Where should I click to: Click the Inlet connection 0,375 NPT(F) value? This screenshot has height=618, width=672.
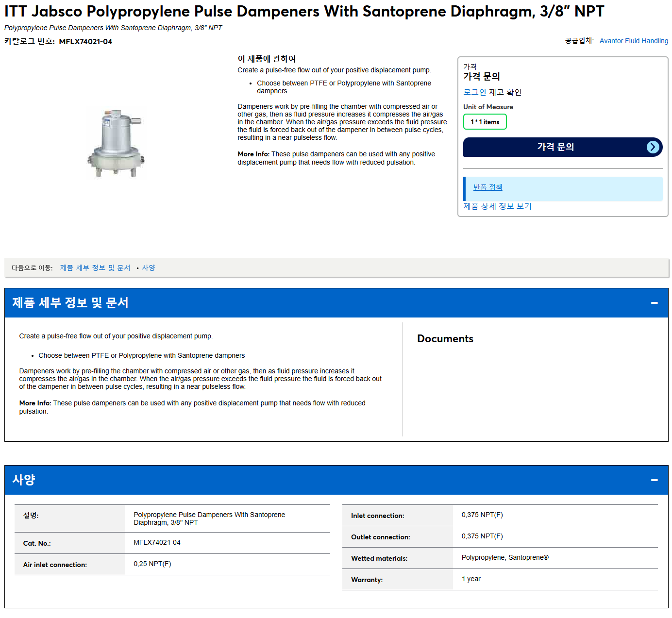click(482, 515)
